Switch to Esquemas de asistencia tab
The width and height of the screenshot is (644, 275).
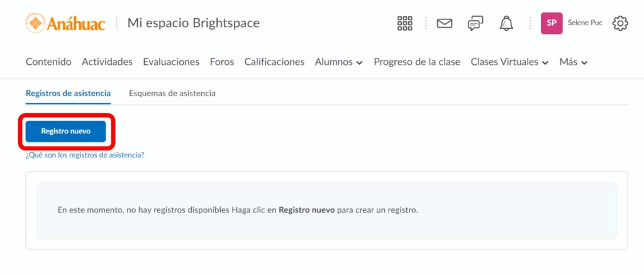pyautogui.click(x=172, y=93)
